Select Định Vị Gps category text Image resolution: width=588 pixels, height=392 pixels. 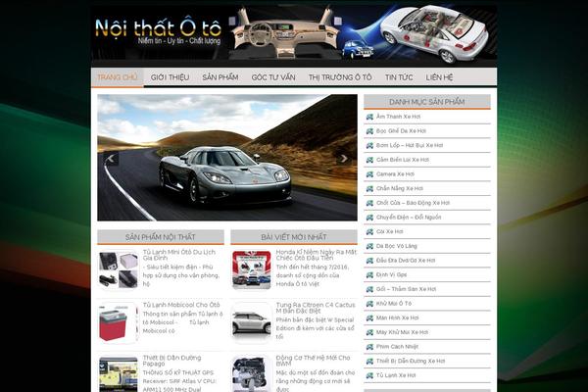click(391, 274)
